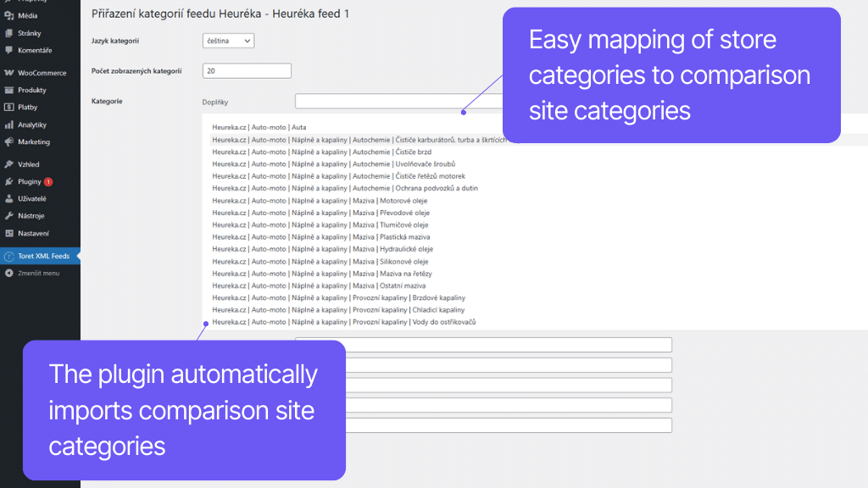
Task: Select the 'Uvolňovače šroubů' suggestion
Action: coord(333,164)
